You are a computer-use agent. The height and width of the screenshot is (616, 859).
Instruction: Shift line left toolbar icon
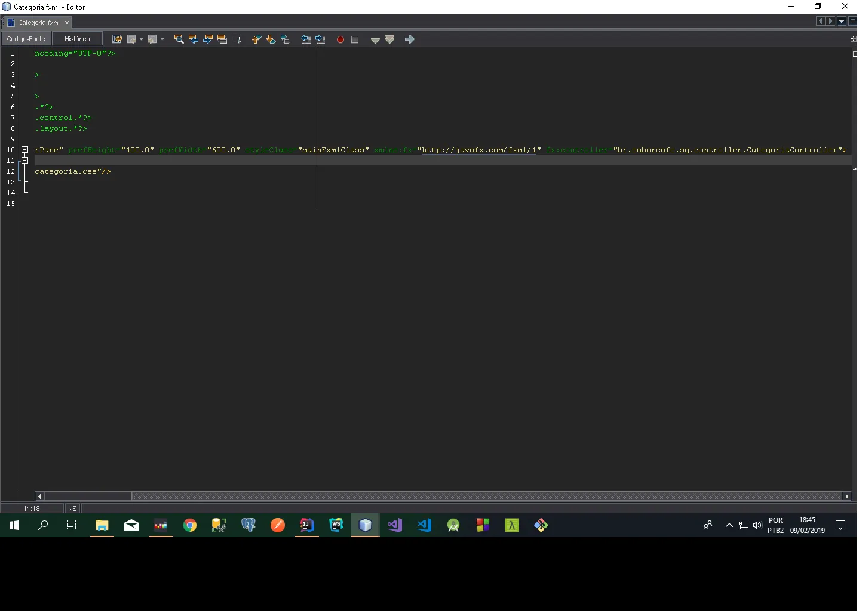[x=306, y=39]
